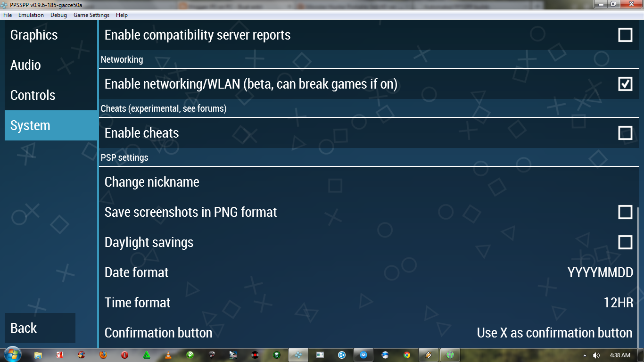The height and width of the screenshot is (362, 644).
Task: Click the Back button
Action: coord(40,328)
